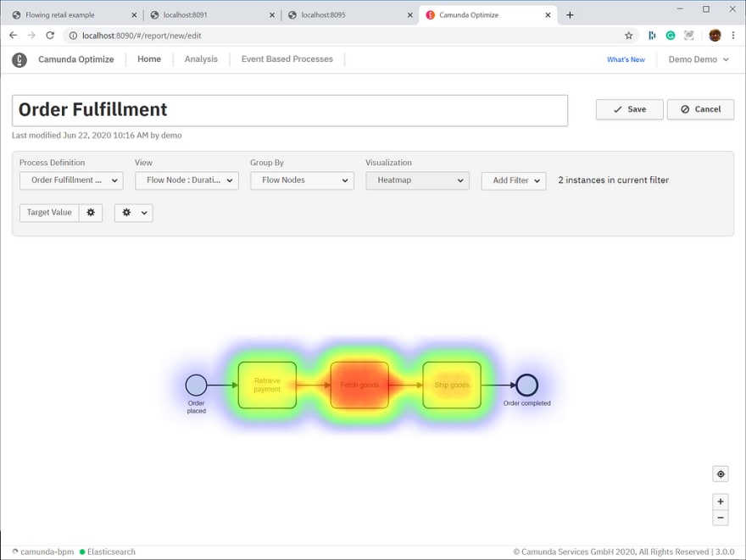The width and height of the screenshot is (746, 560).
Task: Open the What's New link
Action: (x=626, y=59)
